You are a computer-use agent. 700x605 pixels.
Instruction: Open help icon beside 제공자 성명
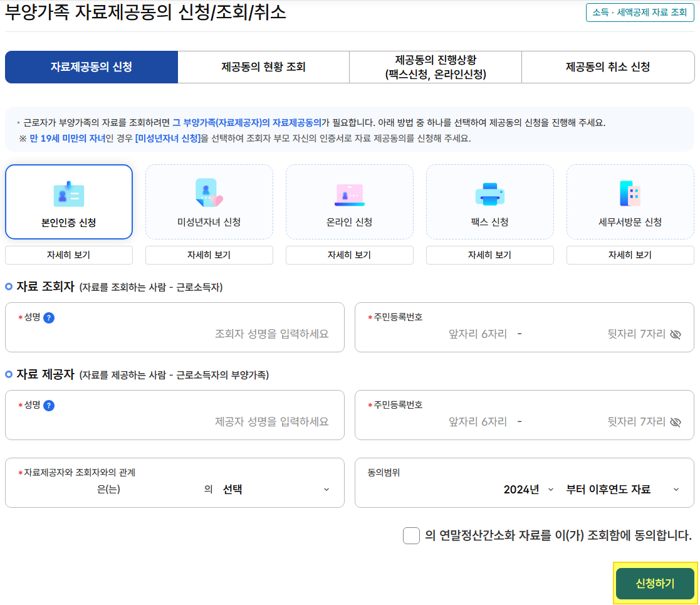pyautogui.click(x=49, y=406)
